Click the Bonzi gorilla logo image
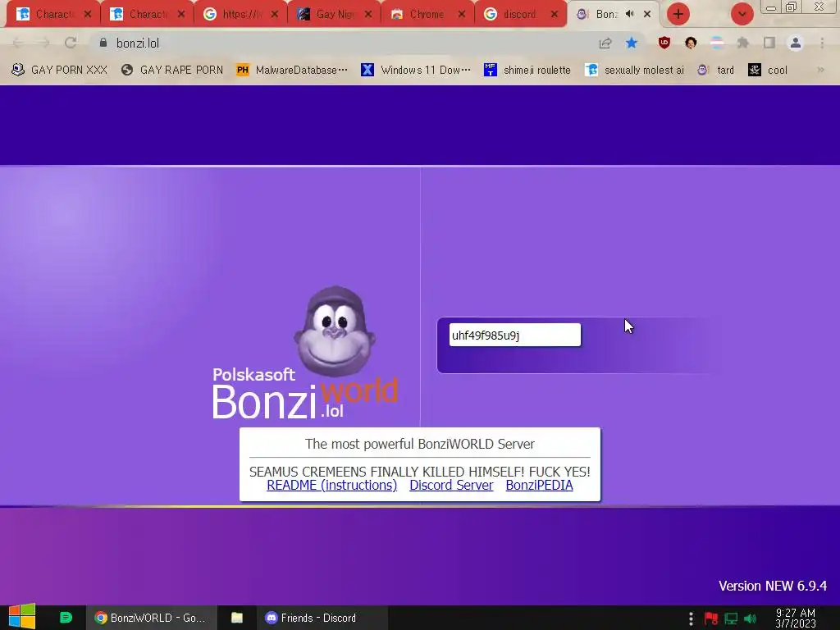Image resolution: width=840 pixels, height=630 pixels. (x=335, y=331)
